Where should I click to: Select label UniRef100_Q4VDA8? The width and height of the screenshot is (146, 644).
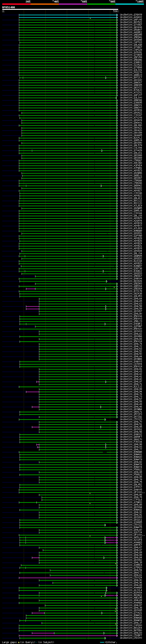click(x=131, y=40)
